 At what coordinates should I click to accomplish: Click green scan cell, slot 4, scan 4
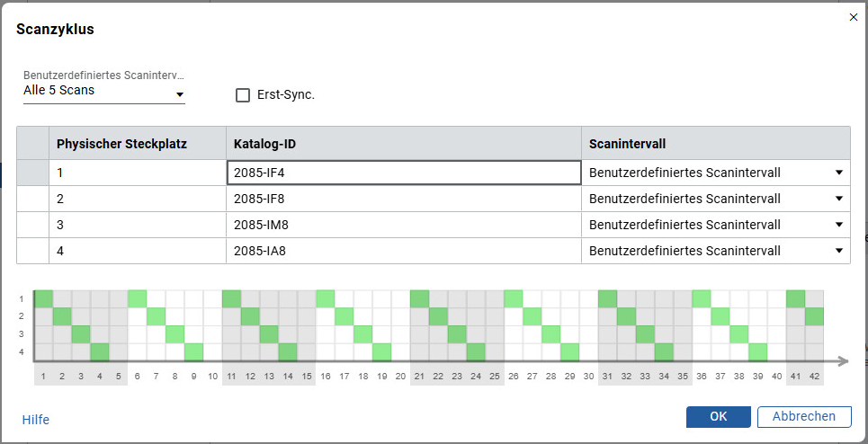(x=100, y=352)
